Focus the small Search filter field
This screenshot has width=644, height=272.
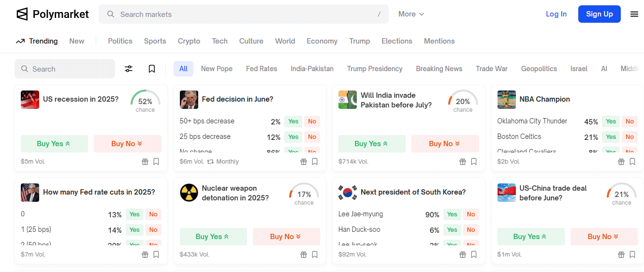pyautogui.click(x=65, y=69)
